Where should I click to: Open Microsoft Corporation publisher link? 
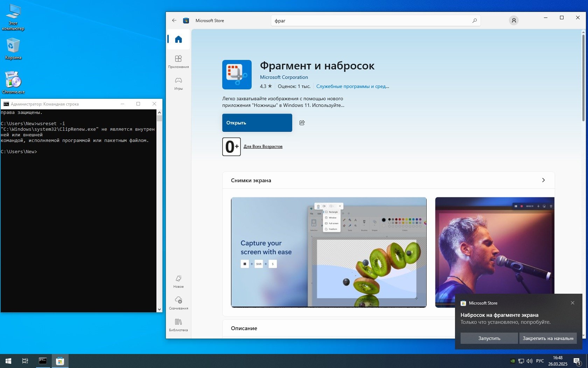(284, 77)
